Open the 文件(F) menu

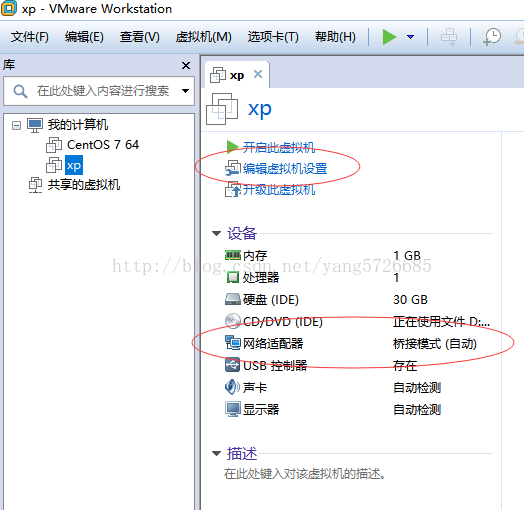click(29, 37)
